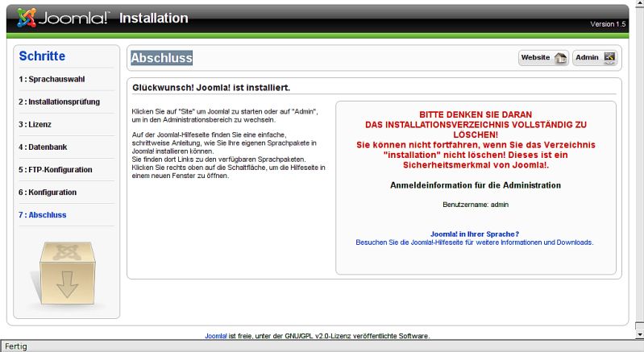The height and width of the screenshot is (352, 644).
Task: Select step 7: Abschluss
Action: pos(42,214)
